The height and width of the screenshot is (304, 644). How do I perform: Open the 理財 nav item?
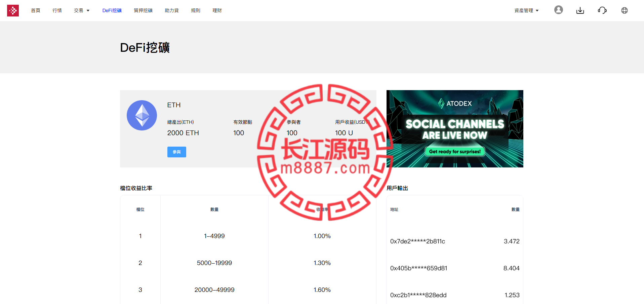click(217, 10)
